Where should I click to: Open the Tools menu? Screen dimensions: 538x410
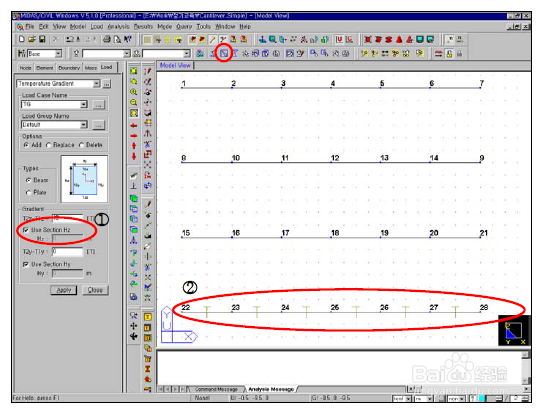coord(203,26)
